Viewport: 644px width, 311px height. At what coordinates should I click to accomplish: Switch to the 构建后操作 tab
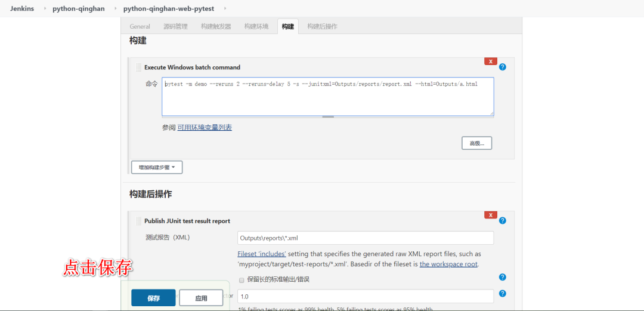(x=323, y=26)
